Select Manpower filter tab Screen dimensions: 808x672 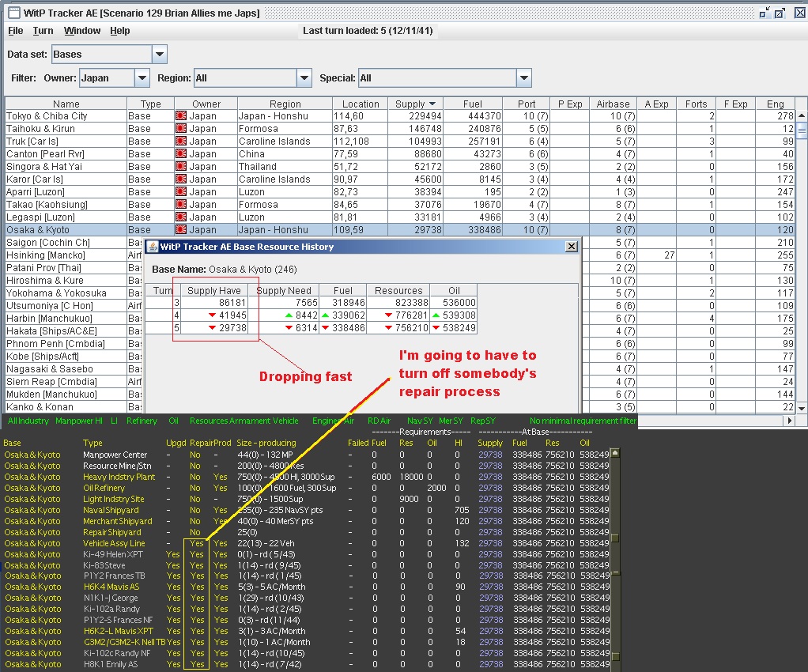pyautogui.click(x=74, y=421)
